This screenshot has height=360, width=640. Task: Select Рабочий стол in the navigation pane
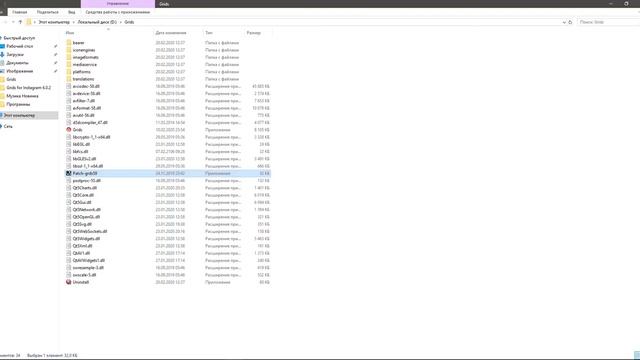[x=20, y=46]
